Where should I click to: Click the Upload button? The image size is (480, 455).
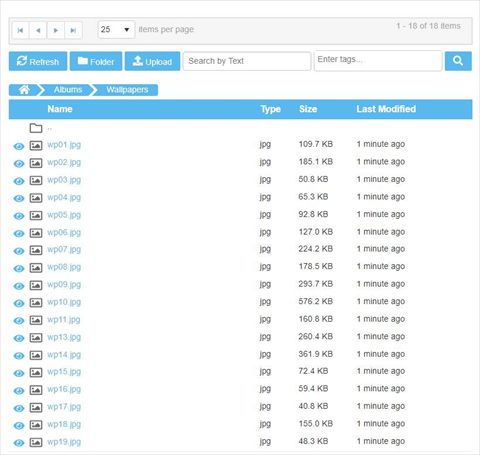tap(152, 61)
